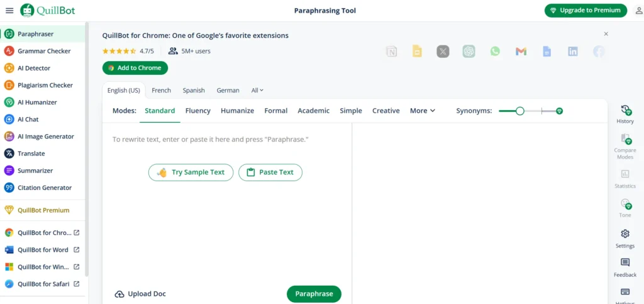644x304 pixels.
Task: Click Upgrade to Premium button
Action: (586, 11)
